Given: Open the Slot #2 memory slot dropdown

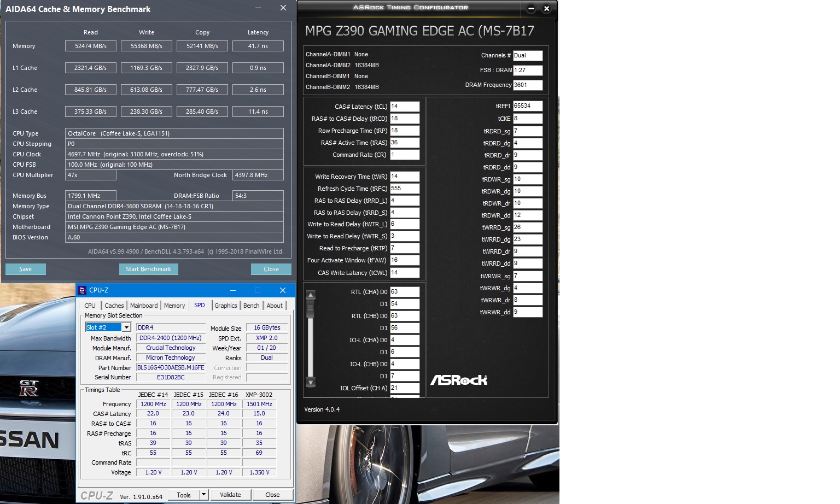Looking at the screenshot, I should click(126, 327).
